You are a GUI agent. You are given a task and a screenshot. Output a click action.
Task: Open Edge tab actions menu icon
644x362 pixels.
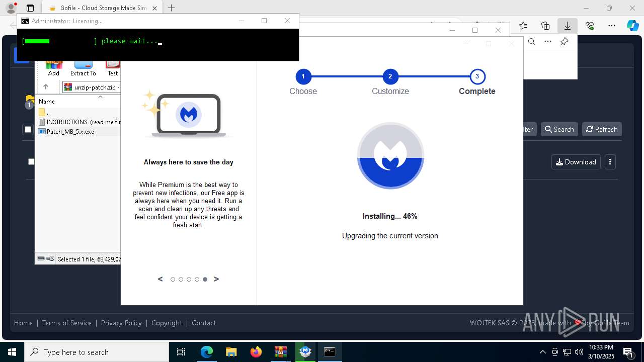click(30, 8)
